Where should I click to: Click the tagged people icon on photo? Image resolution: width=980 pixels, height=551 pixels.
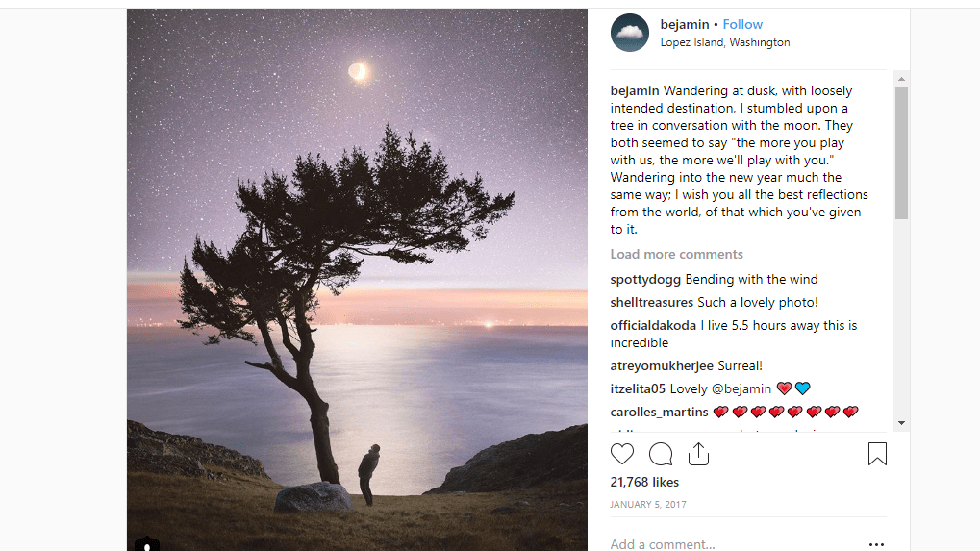coord(146,543)
